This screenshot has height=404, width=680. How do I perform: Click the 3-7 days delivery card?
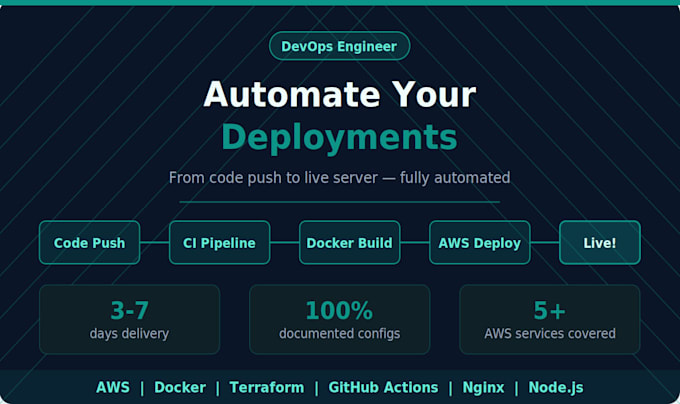130,319
